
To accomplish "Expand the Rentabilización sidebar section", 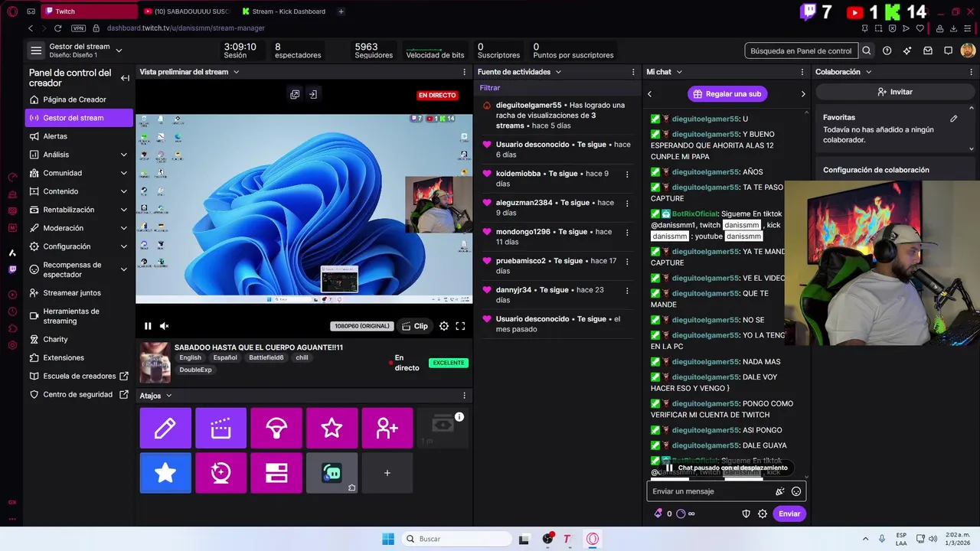I will [x=124, y=210].
